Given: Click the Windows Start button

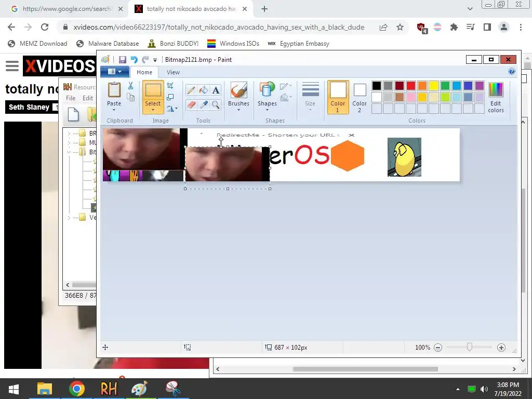Looking at the screenshot, I should [x=14, y=389].
